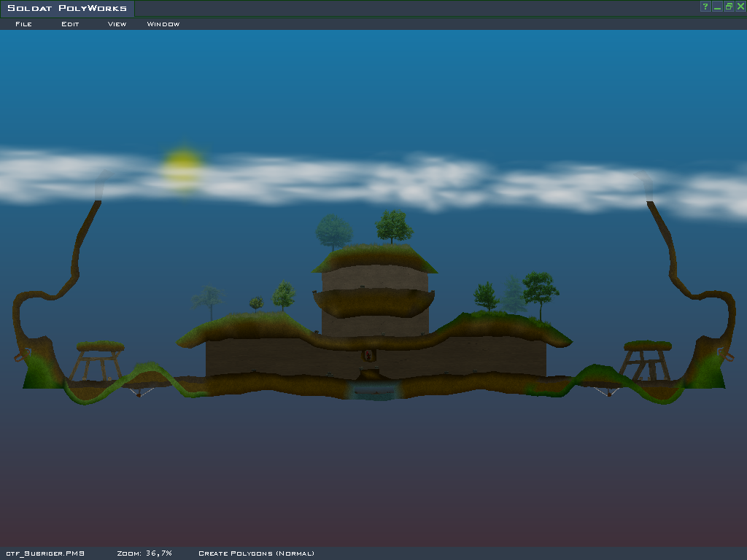The width and height of the screenshot is (747, 560).
Task: Click the bright green tree atop the tower
Action: (x=394, y=226)
